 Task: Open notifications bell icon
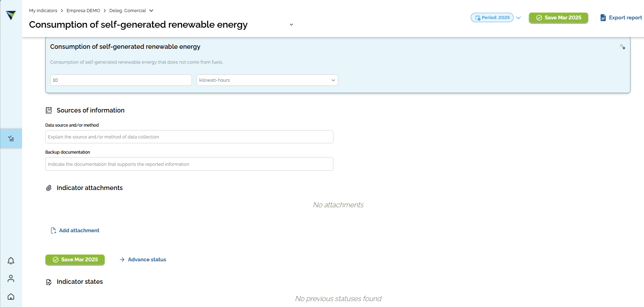(x=11, y=261)
